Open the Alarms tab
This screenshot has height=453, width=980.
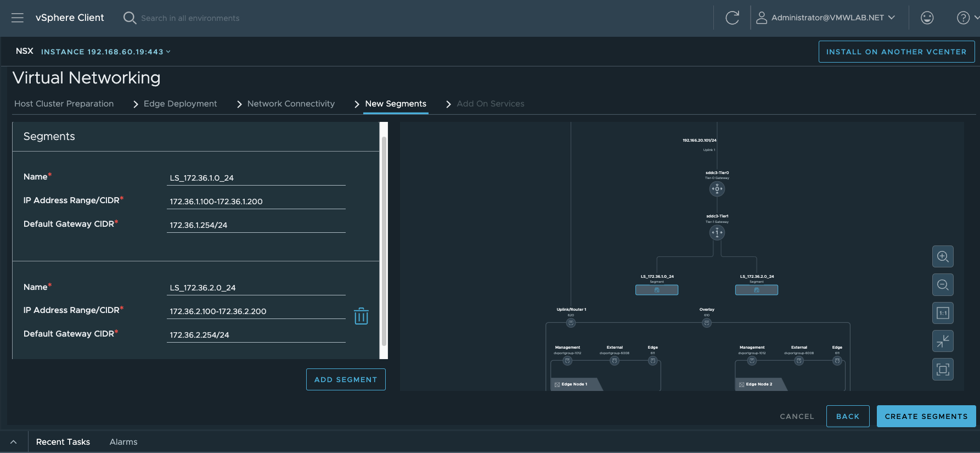(x=123, y=442)
